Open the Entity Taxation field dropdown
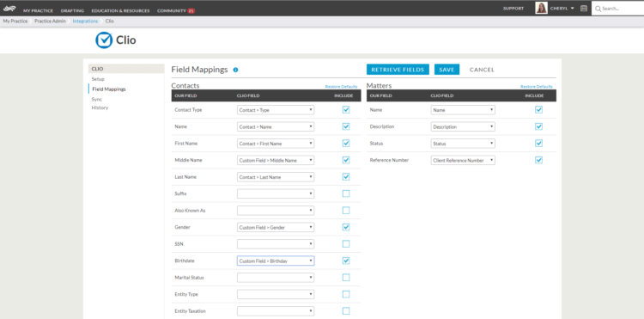This screenshot has width=644, height=319. pos(276,310)
